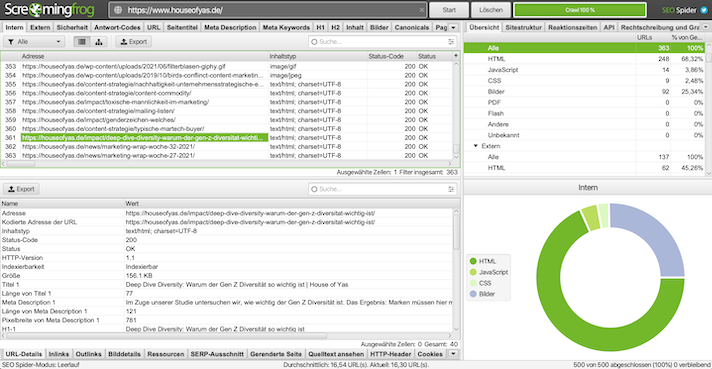The width and height of the screenshot is (712, 369).
Task: Click the URL address input field
Action: click(268, 10)
